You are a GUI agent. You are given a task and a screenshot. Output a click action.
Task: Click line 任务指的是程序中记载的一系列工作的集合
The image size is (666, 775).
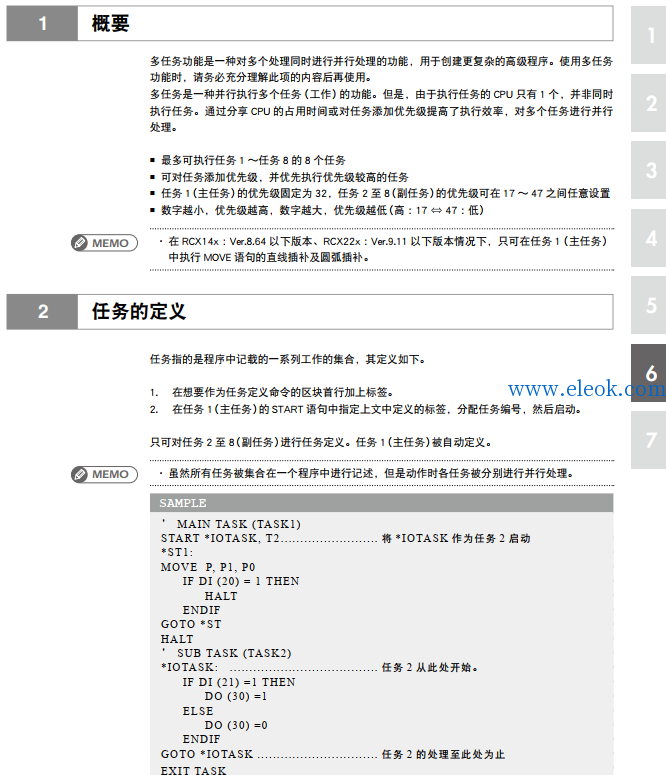tap(288, 359)
